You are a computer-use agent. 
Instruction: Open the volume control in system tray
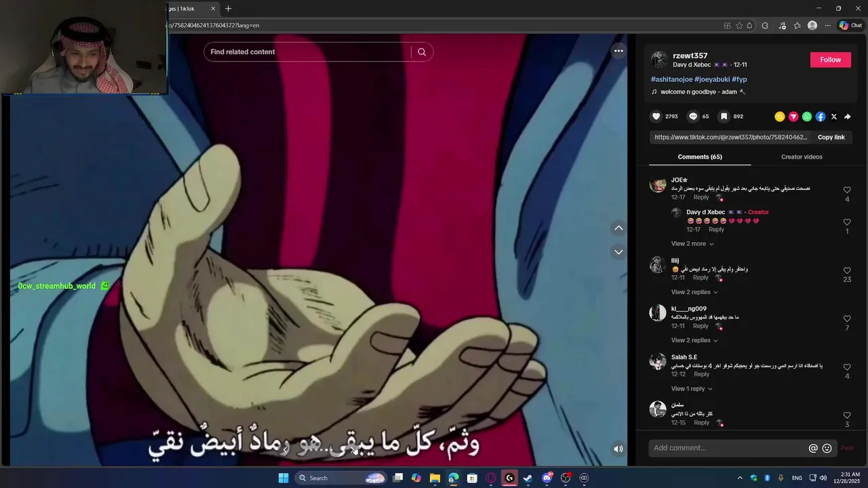click(823, 478)
